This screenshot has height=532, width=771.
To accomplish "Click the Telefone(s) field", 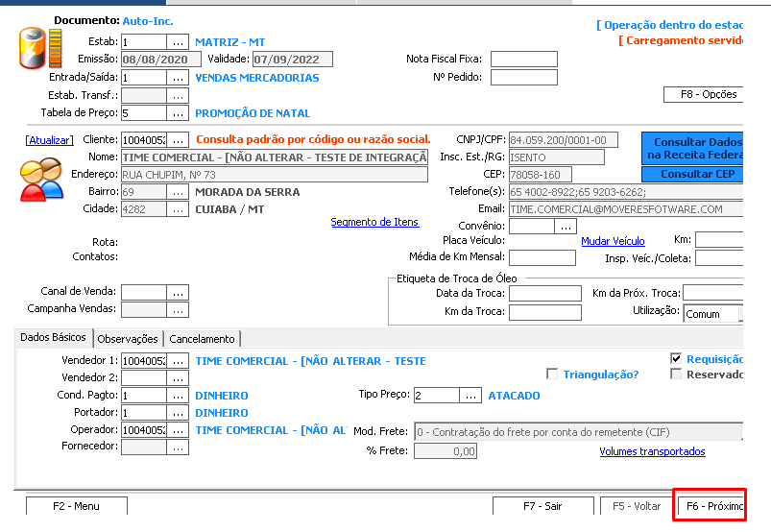I will coord(626,192).
